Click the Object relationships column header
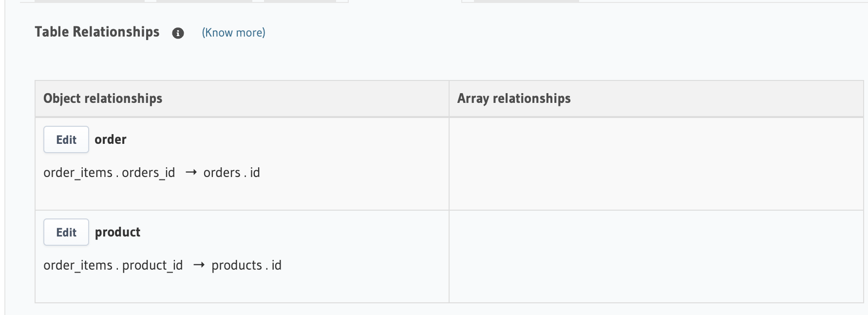The height and width of the screenshot is (315, 868). pyautogui.click(x=103, y=98)
